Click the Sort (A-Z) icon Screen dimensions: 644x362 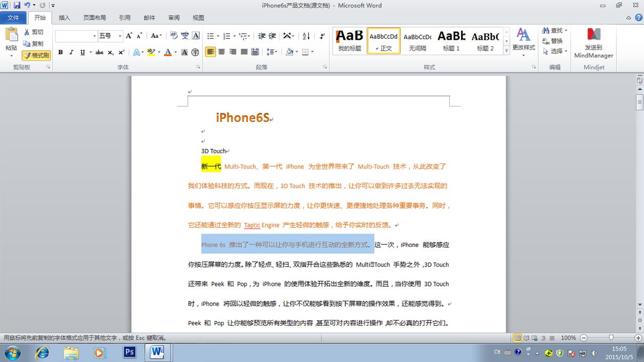[x=306, y=36]
